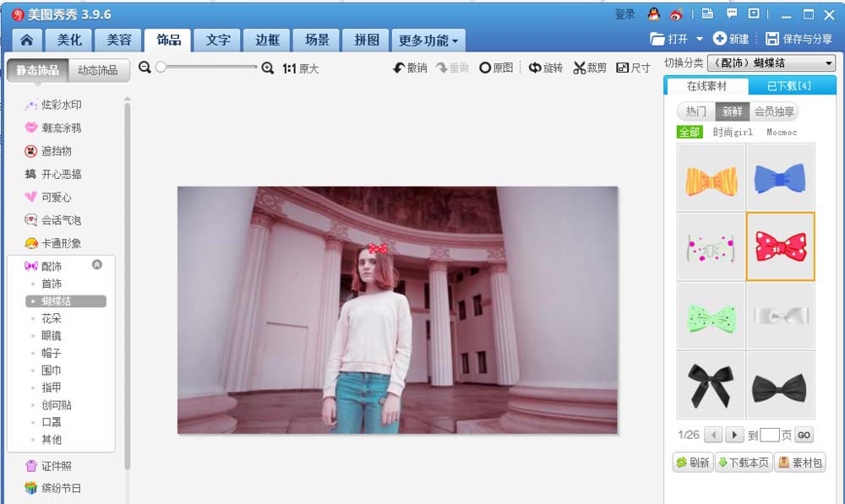Select the 会员独享 filter
The image size is (845, 504).
point(774,111)
